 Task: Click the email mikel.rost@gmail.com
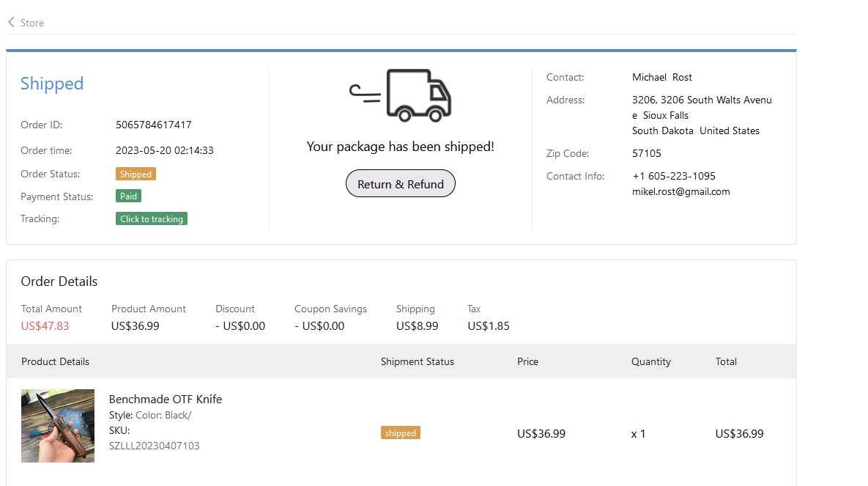pyautogui.click(x=681, y=191)
